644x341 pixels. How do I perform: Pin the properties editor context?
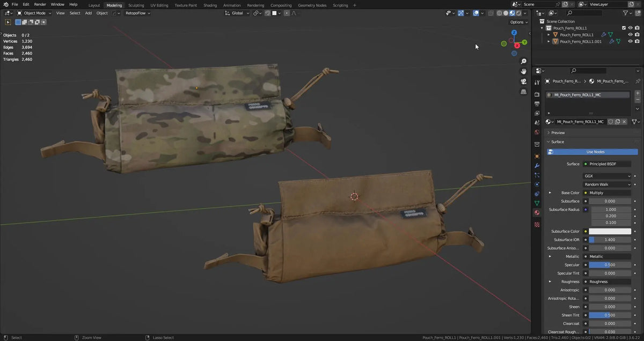(x=638, y=81)
